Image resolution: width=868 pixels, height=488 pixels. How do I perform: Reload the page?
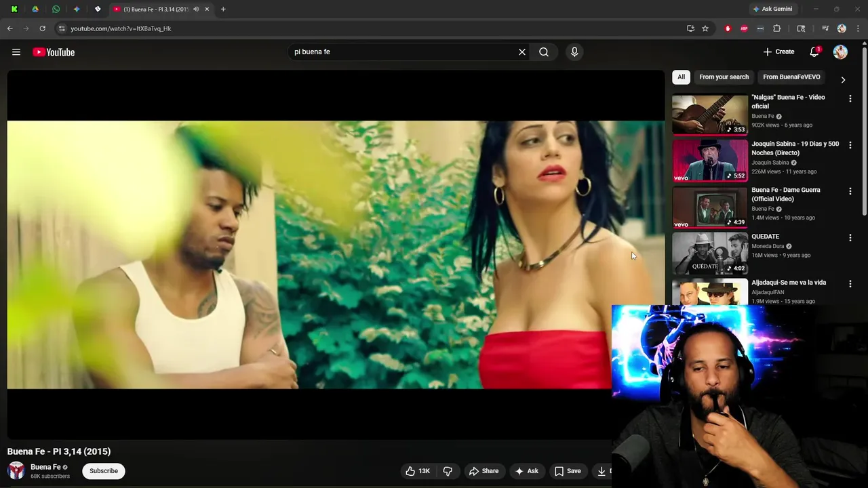[42, 28]
